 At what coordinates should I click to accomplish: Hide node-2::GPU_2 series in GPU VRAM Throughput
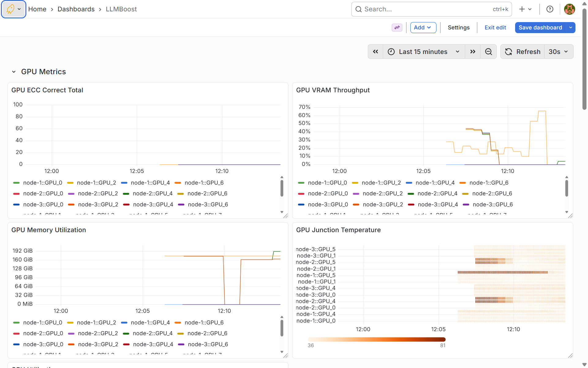381,194
